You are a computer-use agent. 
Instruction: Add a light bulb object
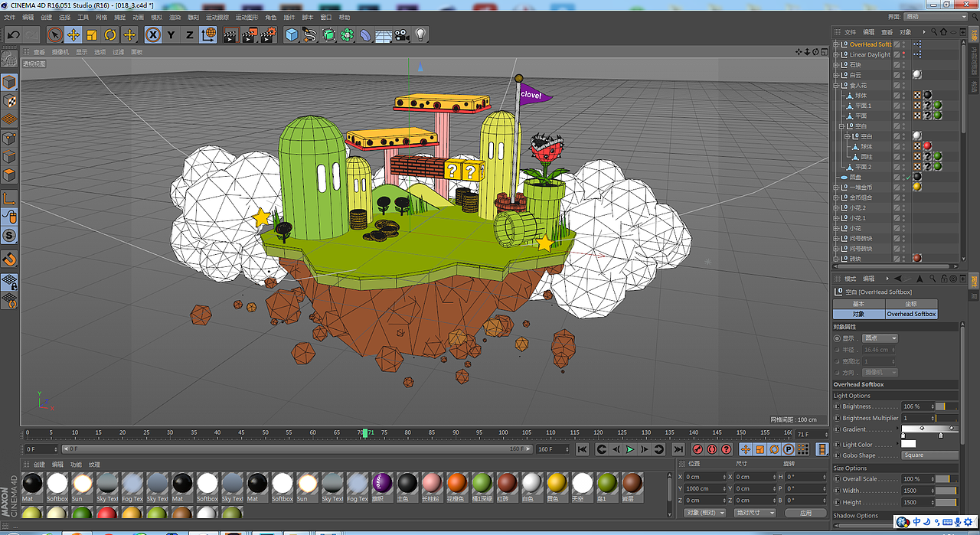420,34
